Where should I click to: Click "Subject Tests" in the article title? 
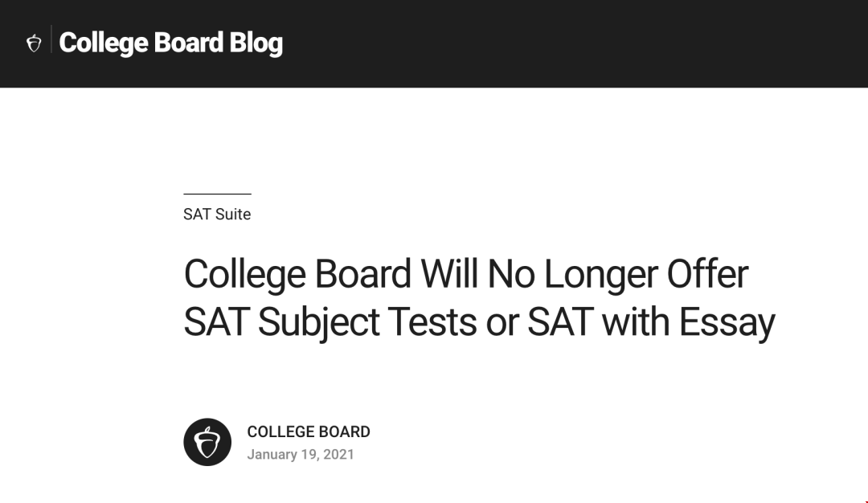click(367, 322)
